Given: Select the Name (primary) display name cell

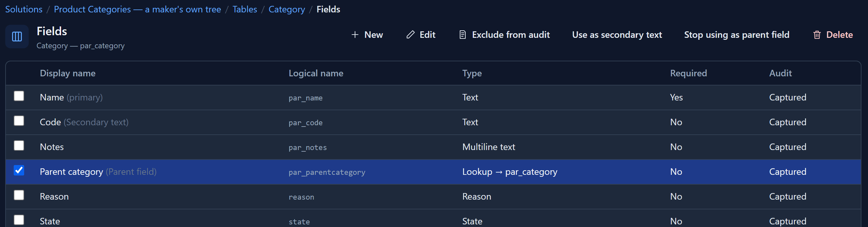Looking at the screenshot, I should point(71,97).
